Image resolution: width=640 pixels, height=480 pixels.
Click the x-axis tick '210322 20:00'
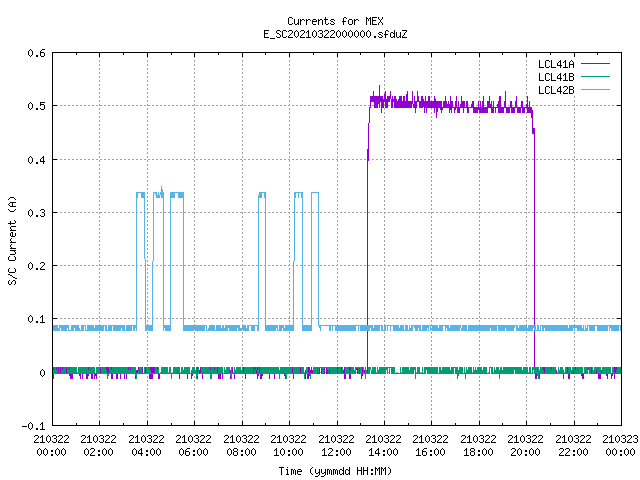[x=525, y=446]
